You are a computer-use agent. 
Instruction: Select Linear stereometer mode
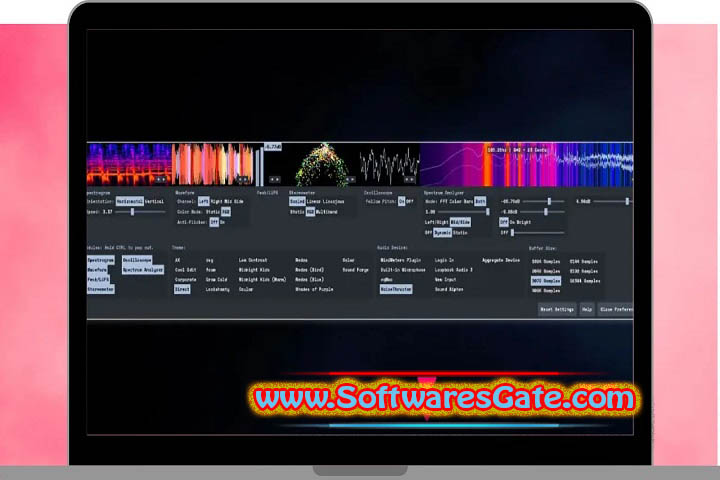(314, 202)
